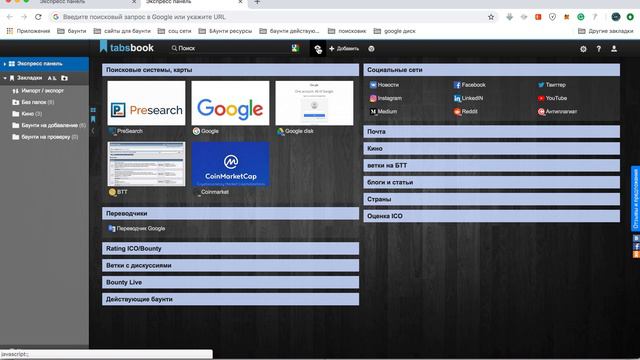Click the tabsbook logo
The image size is (640, 360).
(127, 47)
